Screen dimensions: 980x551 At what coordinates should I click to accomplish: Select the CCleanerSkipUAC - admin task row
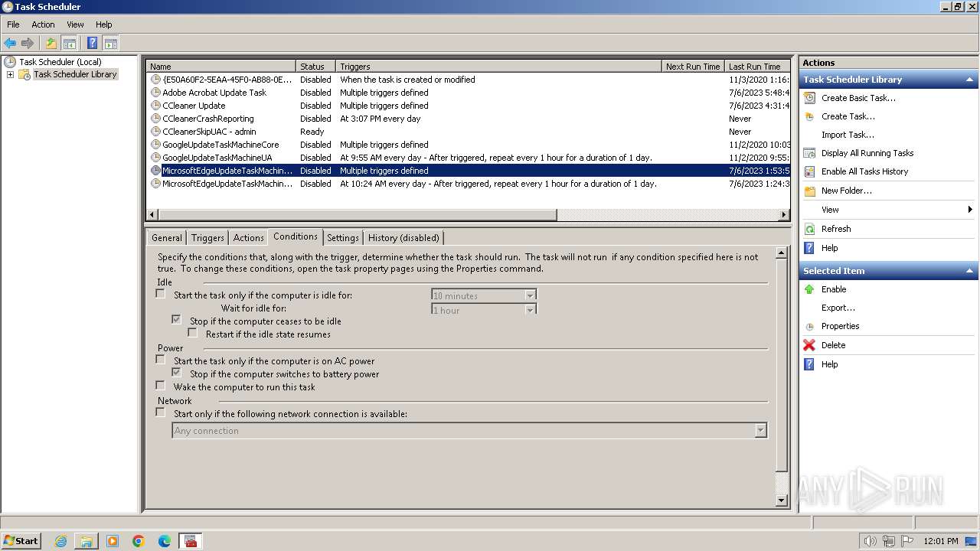pos(468,132)
